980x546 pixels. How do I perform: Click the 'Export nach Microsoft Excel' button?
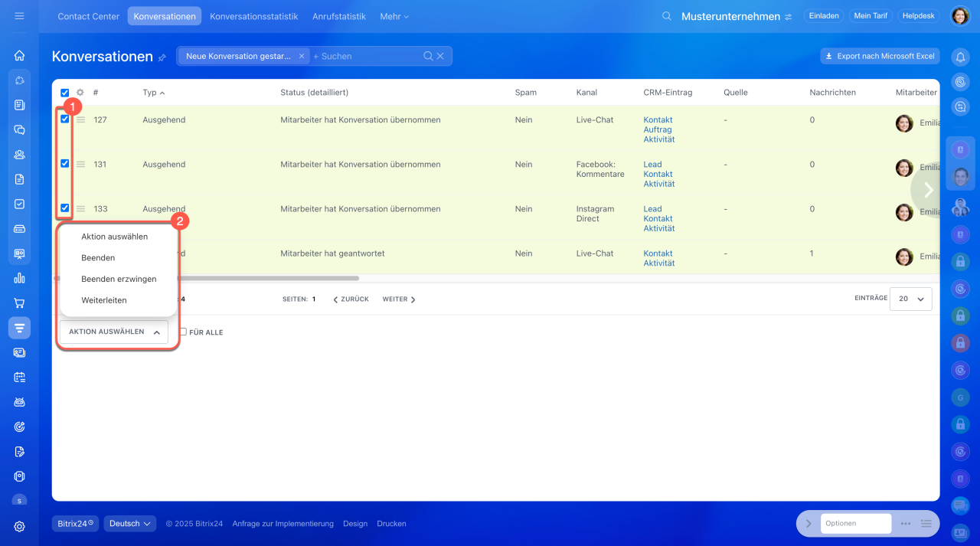pos(880,56)
